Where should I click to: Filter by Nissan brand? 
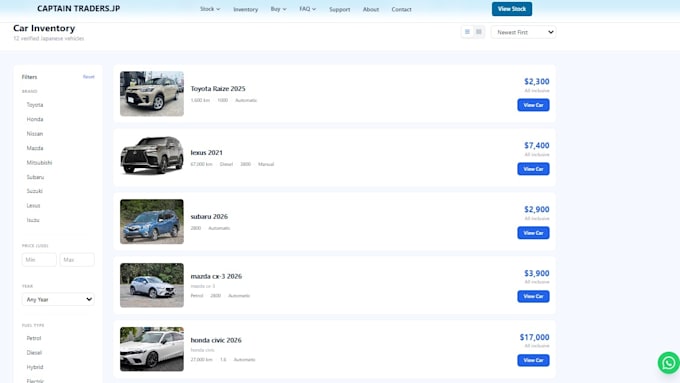[35, 134]
